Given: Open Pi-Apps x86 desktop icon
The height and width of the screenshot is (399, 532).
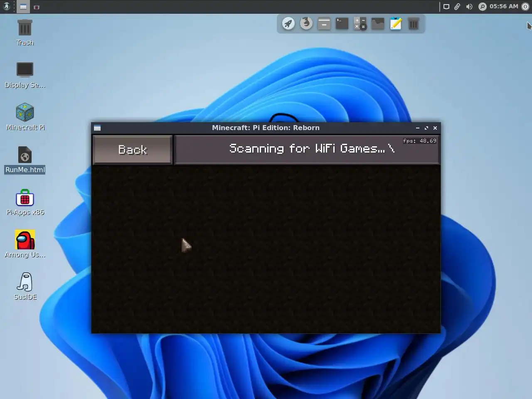Looking at the screenshot, I should [x=25, y=202].
